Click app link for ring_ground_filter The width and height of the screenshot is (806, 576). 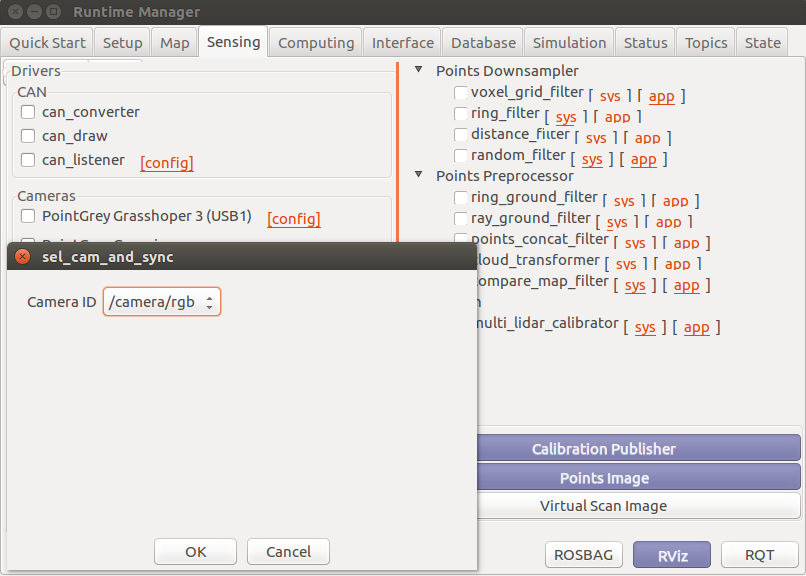[675, 201]
